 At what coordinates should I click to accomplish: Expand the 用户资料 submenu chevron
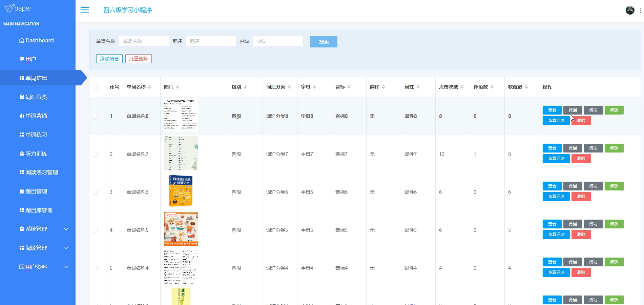pos(66,267)
